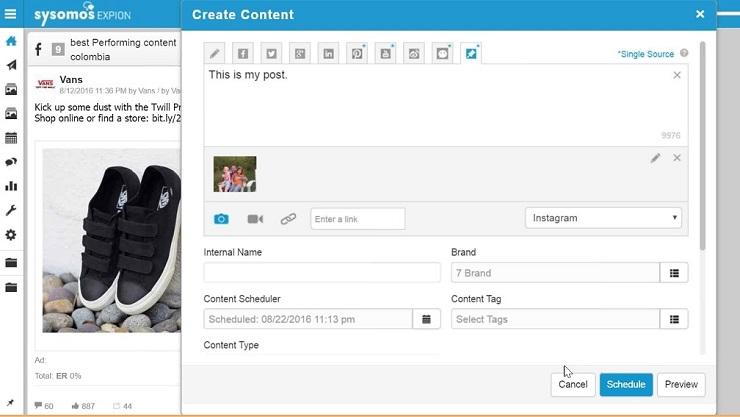Click the likes count 887 in background post
This screenshot has width=740, height=417.
tap(83, 406)
